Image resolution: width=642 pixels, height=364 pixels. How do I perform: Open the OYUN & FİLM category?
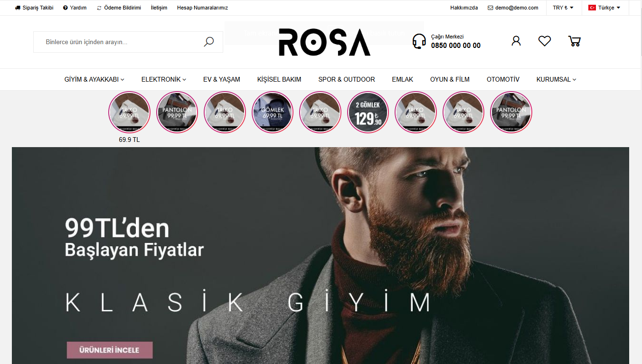450,79
